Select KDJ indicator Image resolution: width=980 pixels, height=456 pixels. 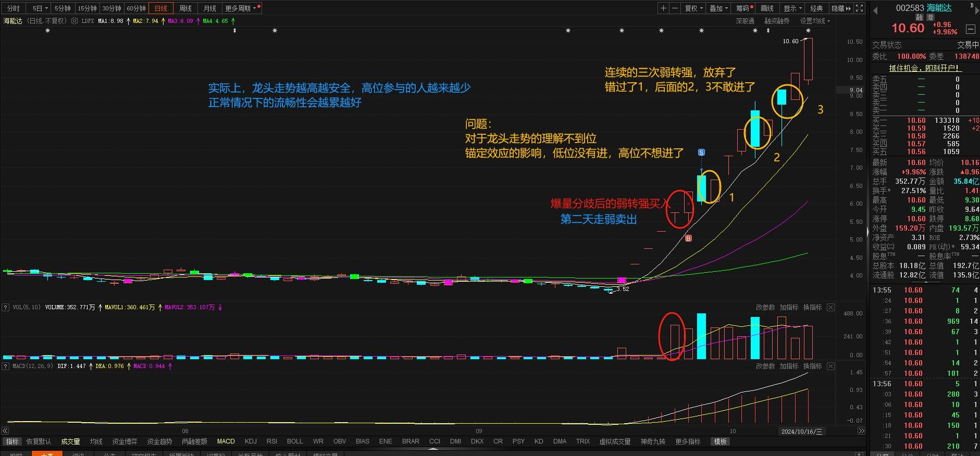[x=251, y=441]
